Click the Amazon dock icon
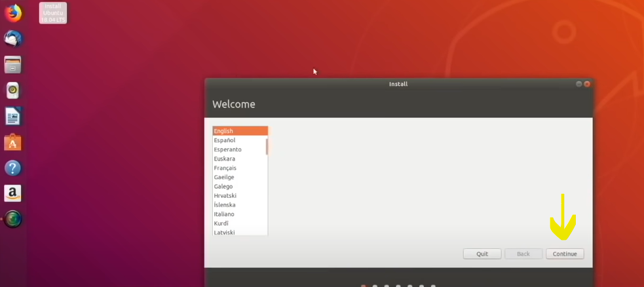Image resolution: width=644 pixels, height=287 pixels. click(12, 193)
